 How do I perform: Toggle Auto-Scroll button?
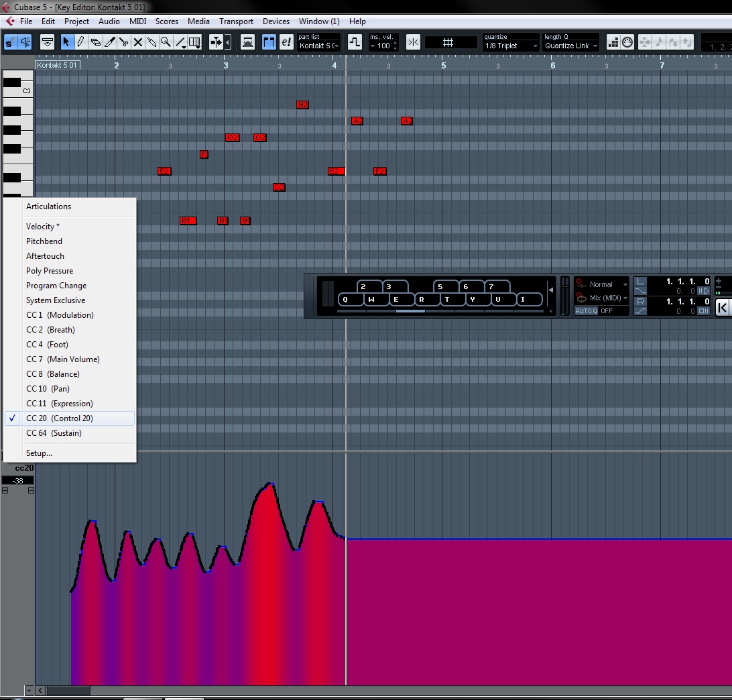pos(216,42)
